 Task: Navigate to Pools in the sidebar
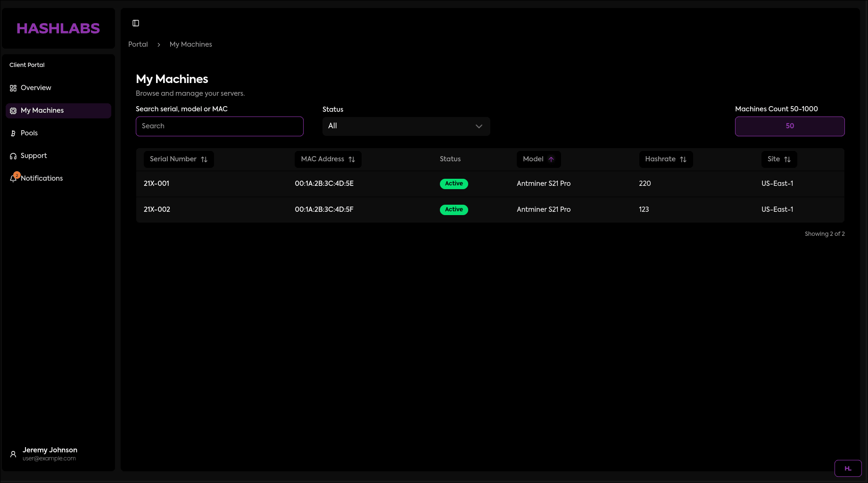[29, 133]
